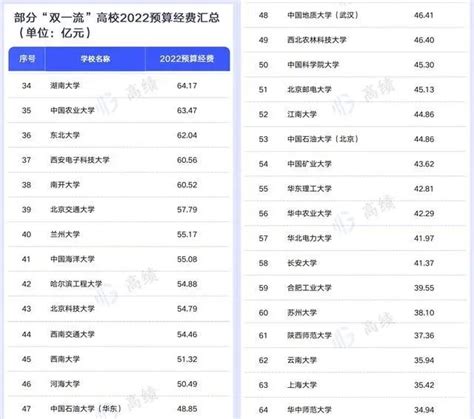Select 西北农林科技大学 school name
Screen dimensions: 474x419
(317, 40)
